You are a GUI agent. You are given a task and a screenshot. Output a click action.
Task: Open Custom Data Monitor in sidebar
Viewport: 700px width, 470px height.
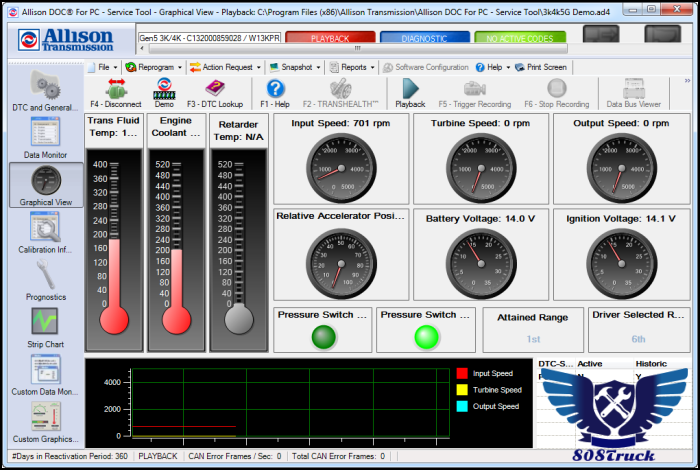(45, 370)
